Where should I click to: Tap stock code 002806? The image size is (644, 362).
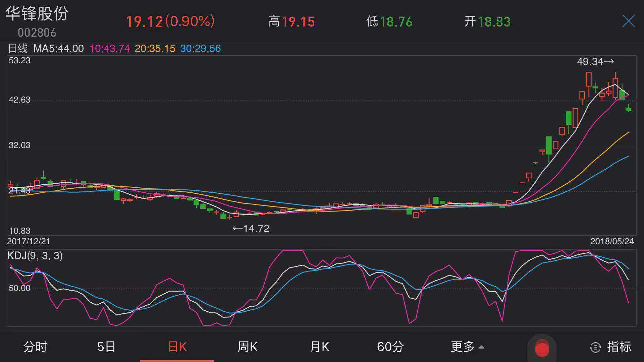[x=37, y=33]
